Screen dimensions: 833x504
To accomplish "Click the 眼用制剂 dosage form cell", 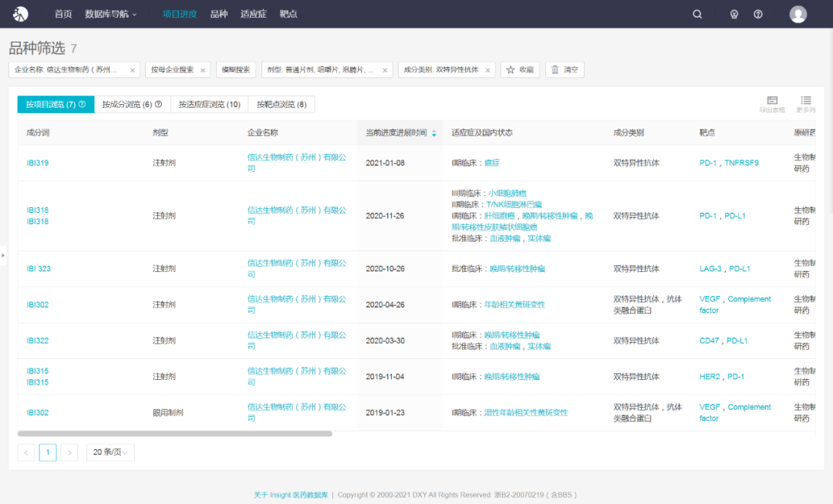I will point(168,413).
